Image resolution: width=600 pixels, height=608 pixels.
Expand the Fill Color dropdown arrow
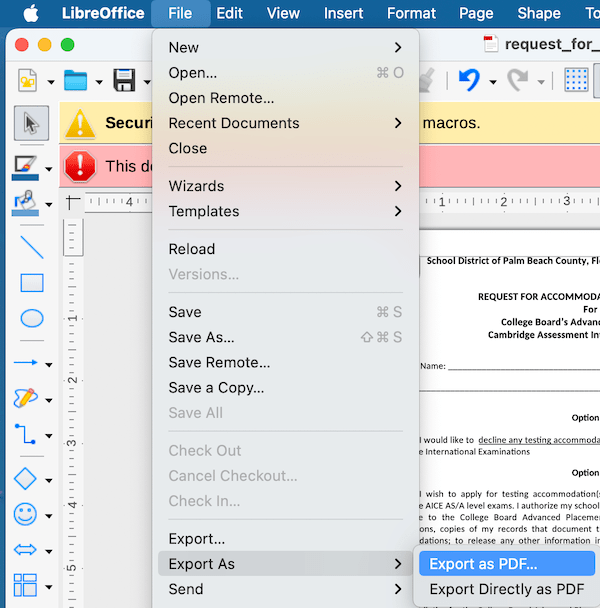pyautogui.click(x=49, y=204)
